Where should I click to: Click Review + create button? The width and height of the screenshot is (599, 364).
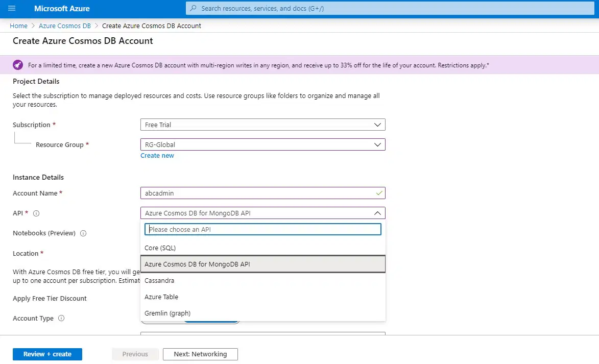coord(47,354)
